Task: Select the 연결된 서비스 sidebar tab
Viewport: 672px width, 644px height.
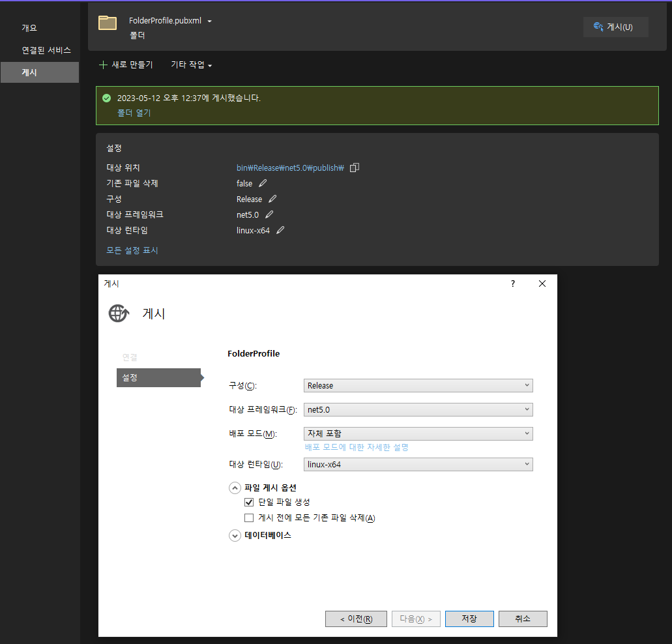Action: coord(46,50)
